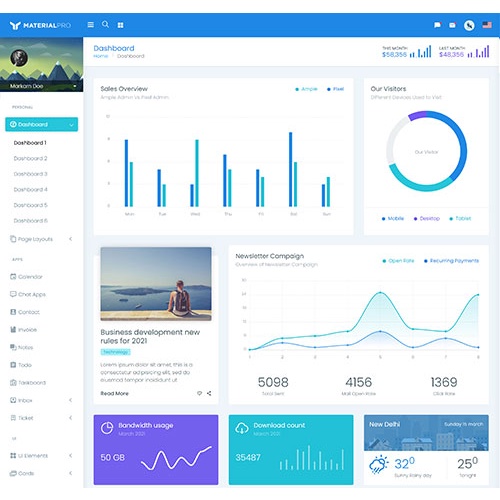Toggle the hamburger sidebar menu icon
Image resolution: width=500 pixels, height=500 pixels.
point(91,25)
